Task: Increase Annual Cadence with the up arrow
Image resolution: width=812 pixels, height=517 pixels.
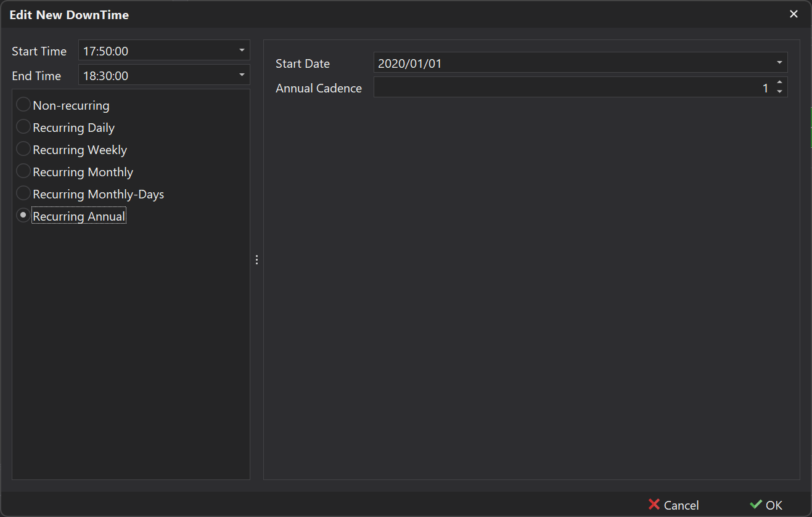Action: click(780, 84)
